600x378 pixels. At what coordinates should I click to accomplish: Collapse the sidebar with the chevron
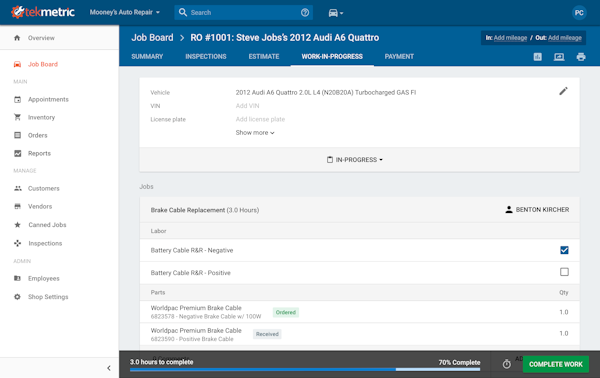109,368
